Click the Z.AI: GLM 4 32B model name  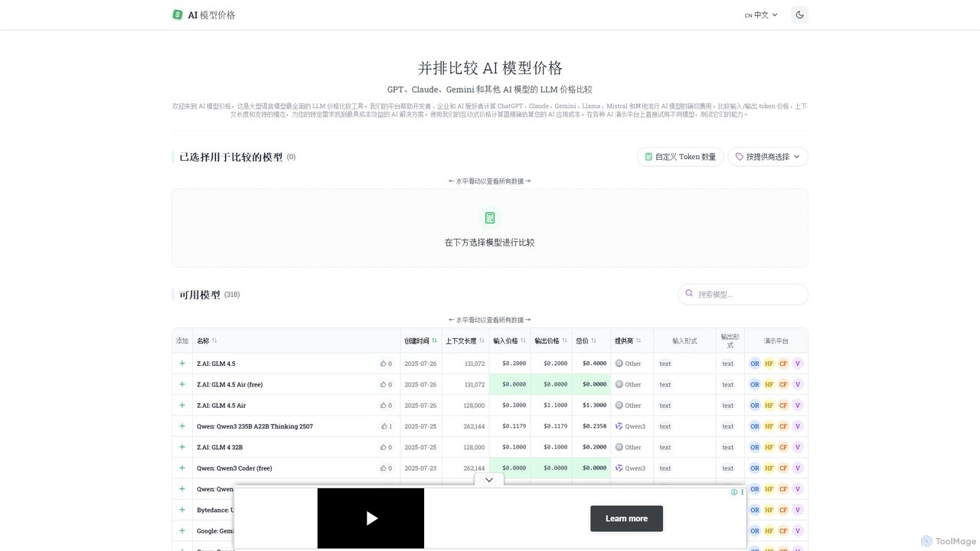(220, 447)
